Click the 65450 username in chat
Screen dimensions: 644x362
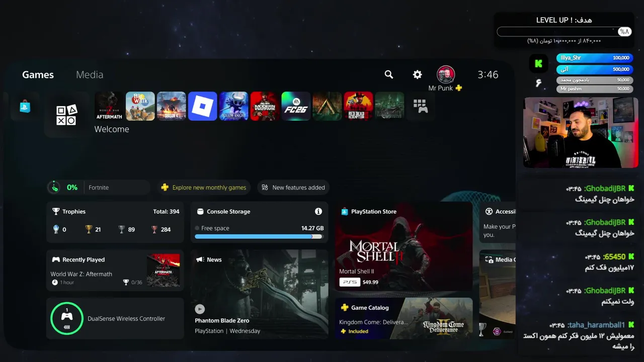click(x=614, y=257)
